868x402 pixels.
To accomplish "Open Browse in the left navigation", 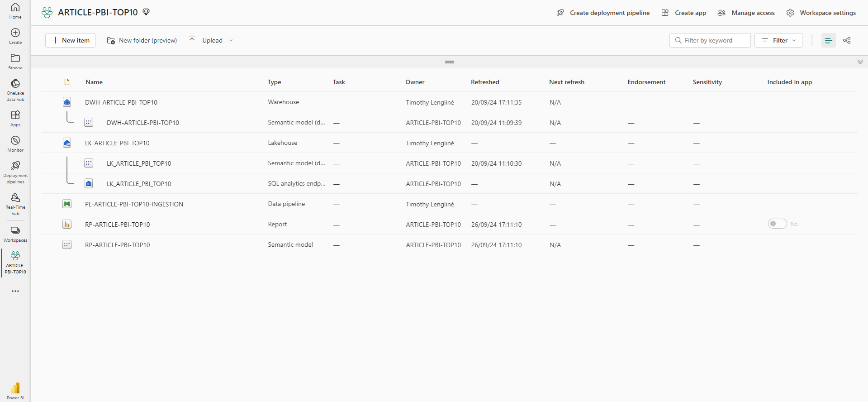I will (x=15, y=62).
